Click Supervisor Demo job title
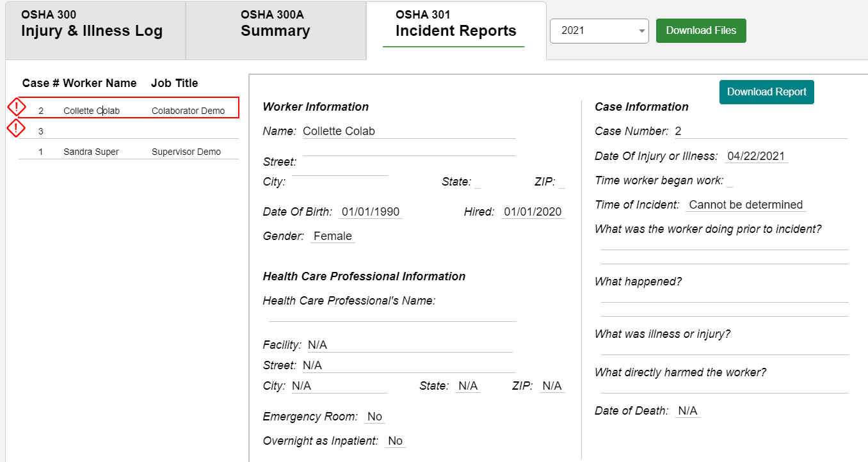 click(186, 152)
